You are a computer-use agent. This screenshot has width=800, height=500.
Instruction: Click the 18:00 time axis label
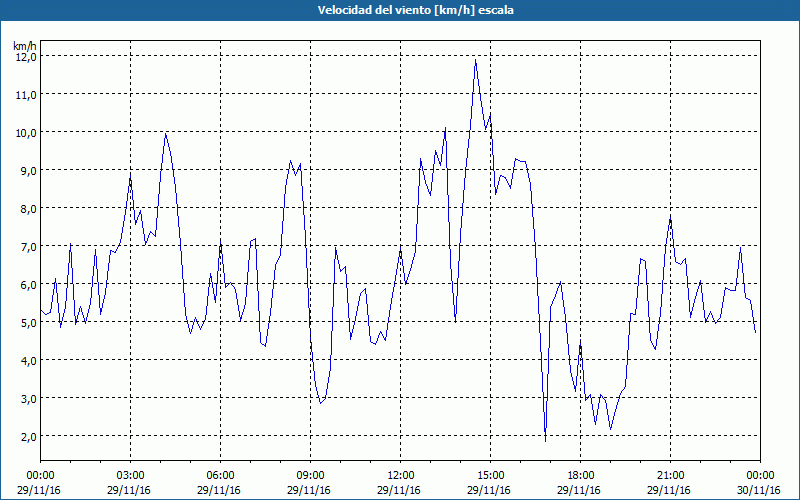[x=580, y=476]
